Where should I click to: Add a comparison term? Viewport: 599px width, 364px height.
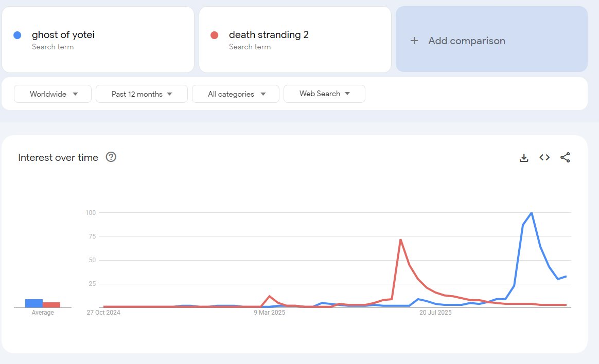coord(491,39)
